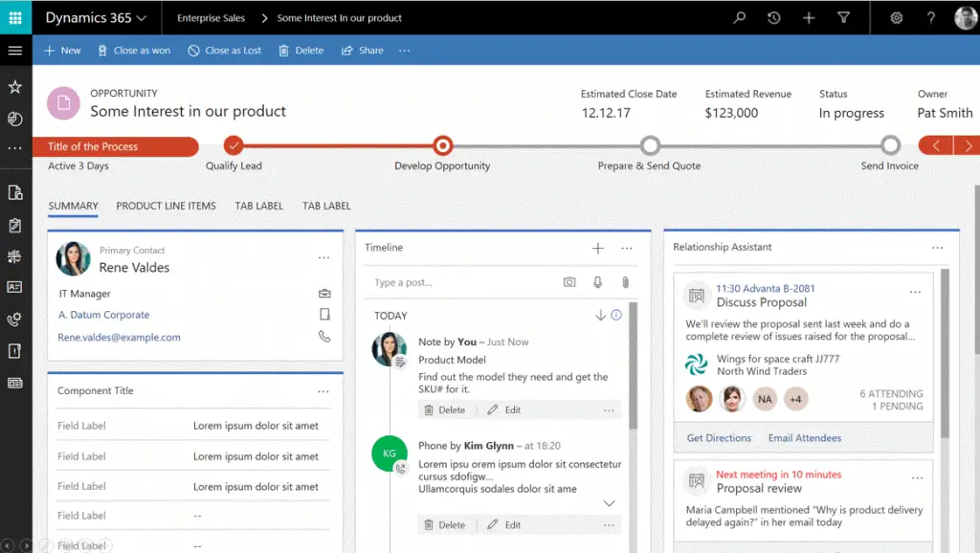The image size is (980, 553).
Task: Open the Get Directions link
Action: click(x=718, y=437)
